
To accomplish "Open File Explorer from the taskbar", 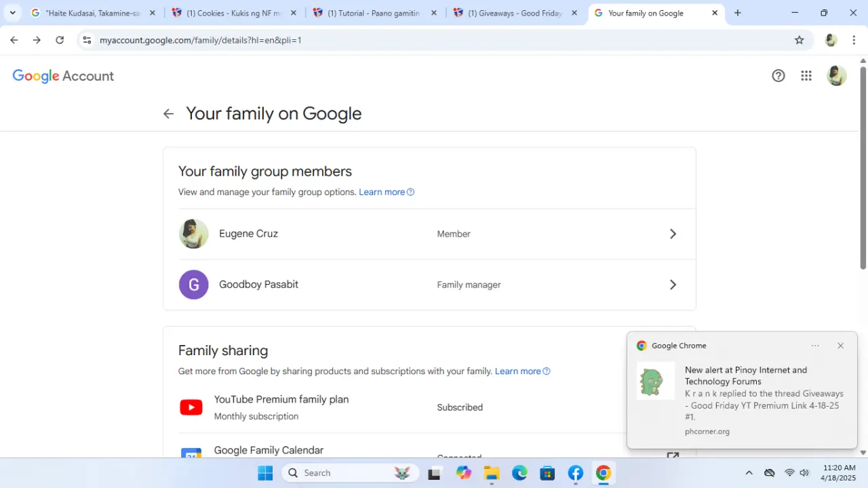I will (492, 473).
